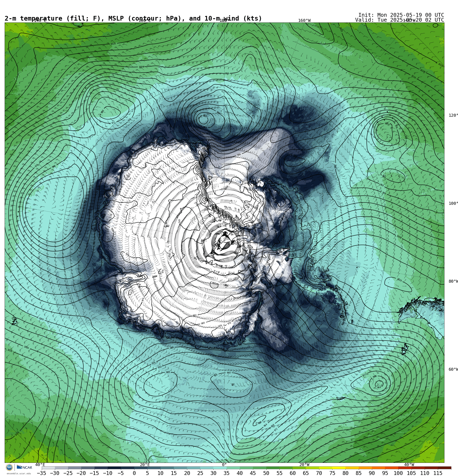Viewport: 458px width, 476px height.
Task: Click the 30 colorbar tick label
Action: 213,473
